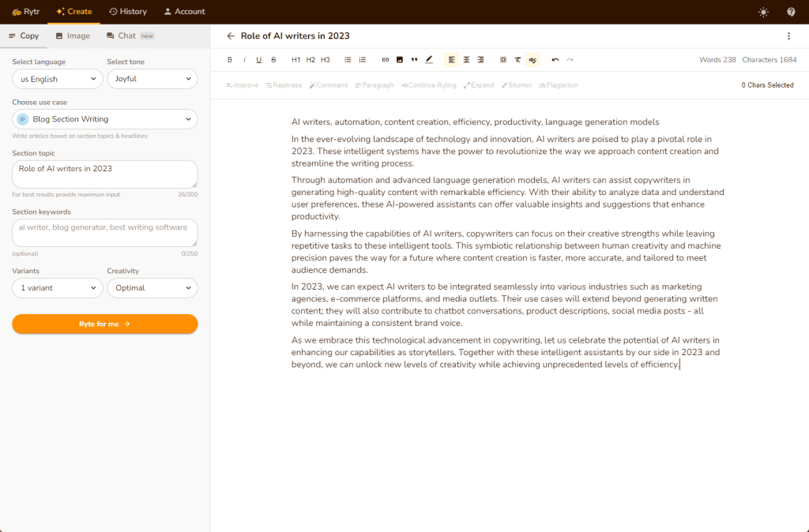
Task: Toggle bold formatting in the editor toolbar
Action: (x=230, y=60)
